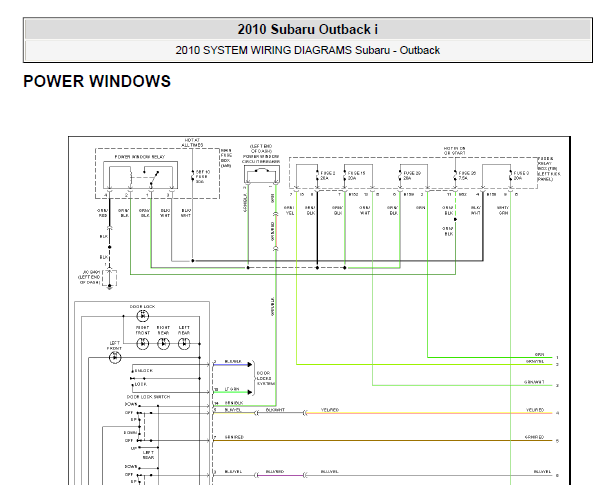Click the 'LEFT REAR' lamp symbol in the lamp row
The image size is (606, 485).
(x=184, y=343)
